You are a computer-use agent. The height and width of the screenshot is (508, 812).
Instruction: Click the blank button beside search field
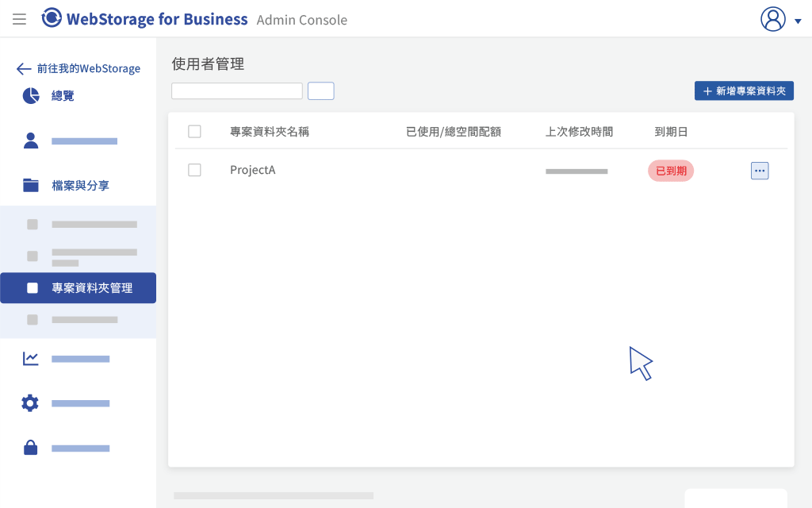321,90
